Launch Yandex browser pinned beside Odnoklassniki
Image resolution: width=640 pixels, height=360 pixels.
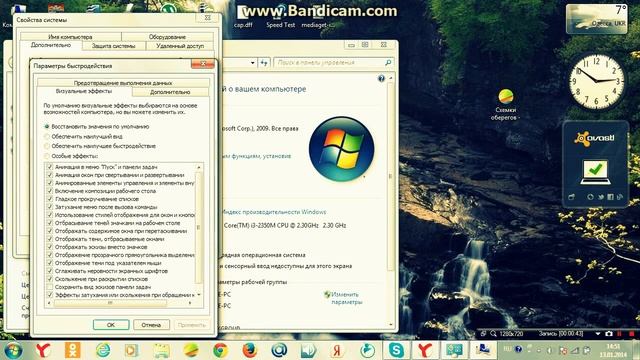43,350
